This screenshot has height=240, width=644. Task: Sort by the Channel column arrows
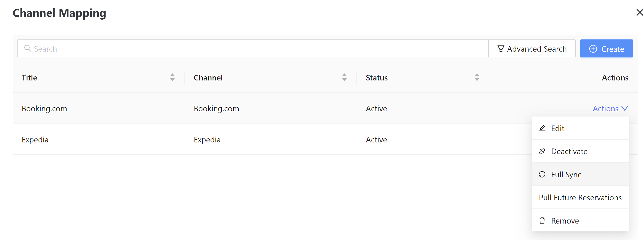(x=344, y=77)
